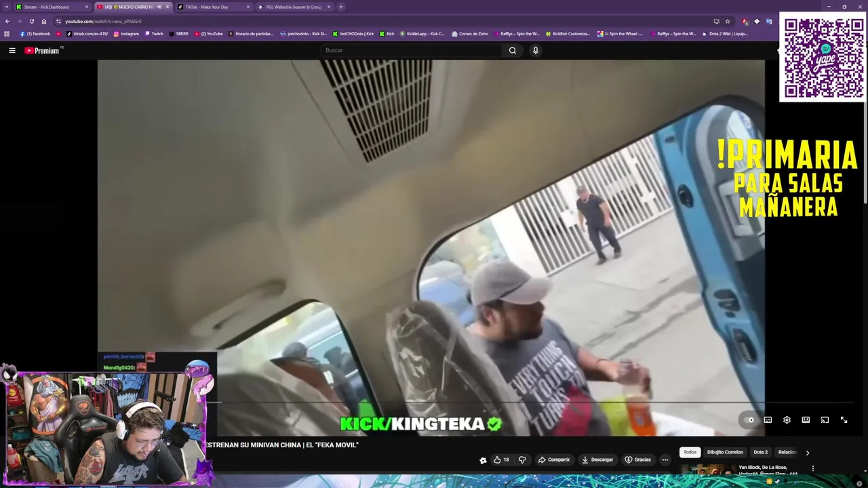This screenshot has height=488, width=868.
Task: Go to YouTube Premium home logo
Action: click(43, 50)
